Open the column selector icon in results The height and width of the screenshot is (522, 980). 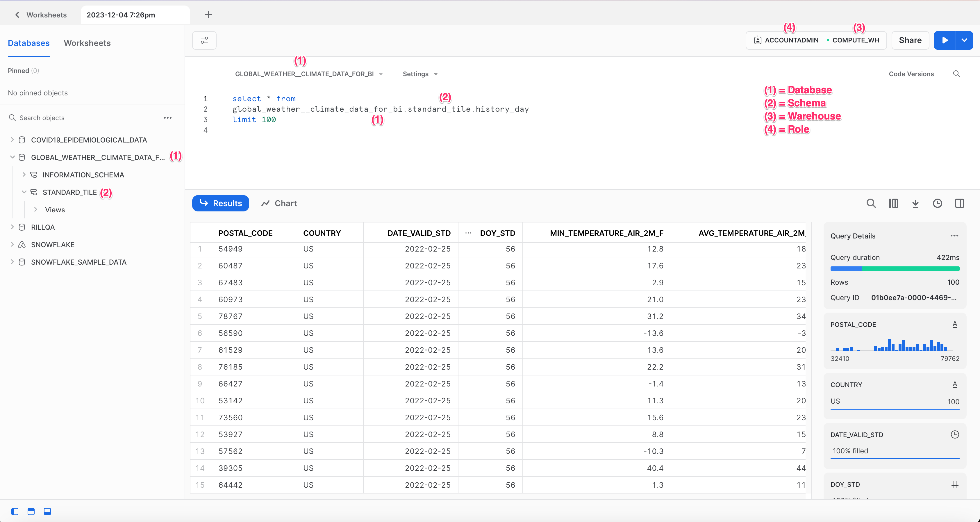click(x=893, y=204)
